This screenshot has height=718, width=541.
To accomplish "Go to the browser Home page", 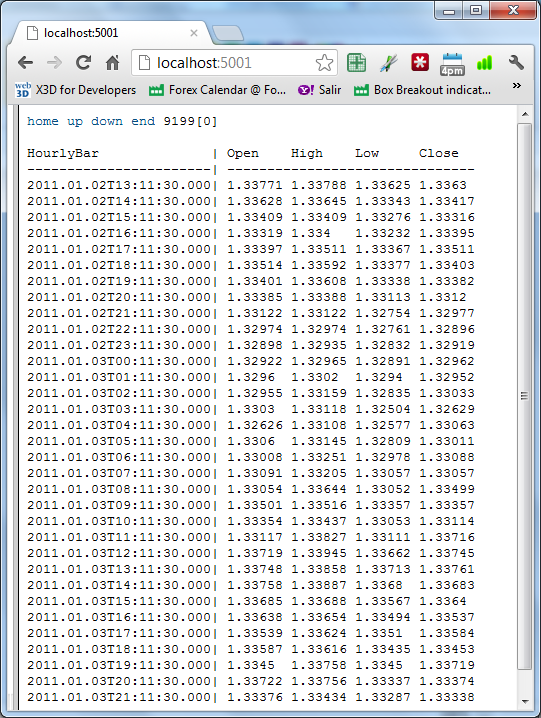I will coord(112,63).
